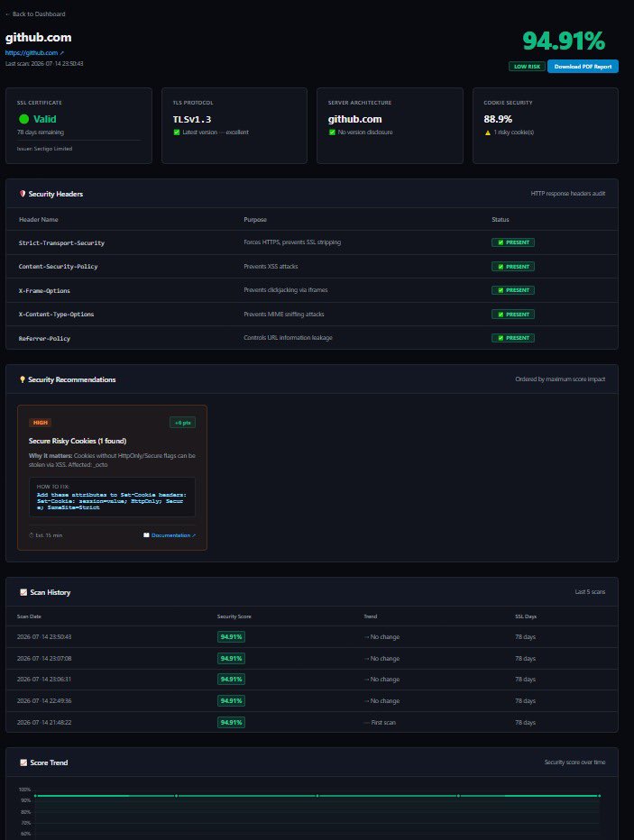Click the Scan History chart icon
The image size is (634, 840).
pos(23,592)
